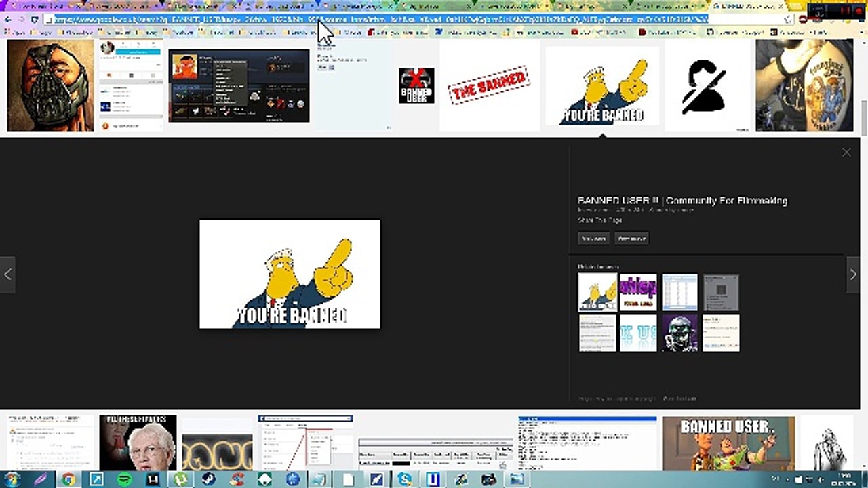The width and height of the screenshot is (868, 488).
Task: Open Google Chrome from the taskbar
Action: [x=68, y=479]
